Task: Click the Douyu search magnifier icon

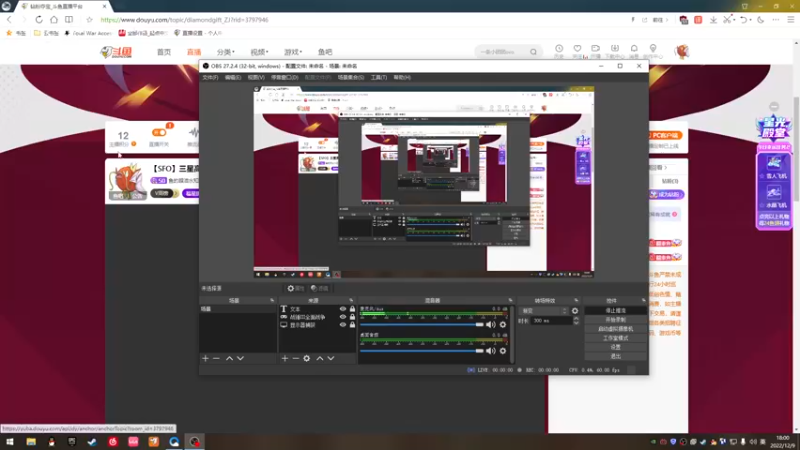Action: click(x=533, y=52)
